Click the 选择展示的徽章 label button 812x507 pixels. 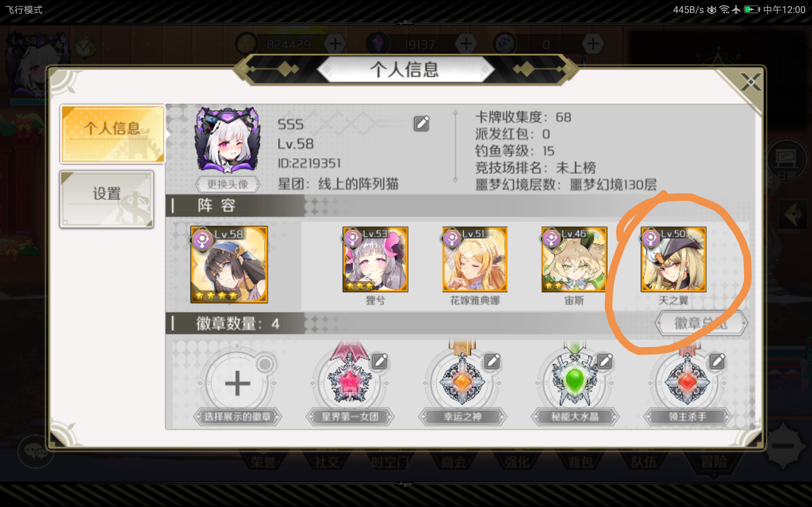click(237, 417)
